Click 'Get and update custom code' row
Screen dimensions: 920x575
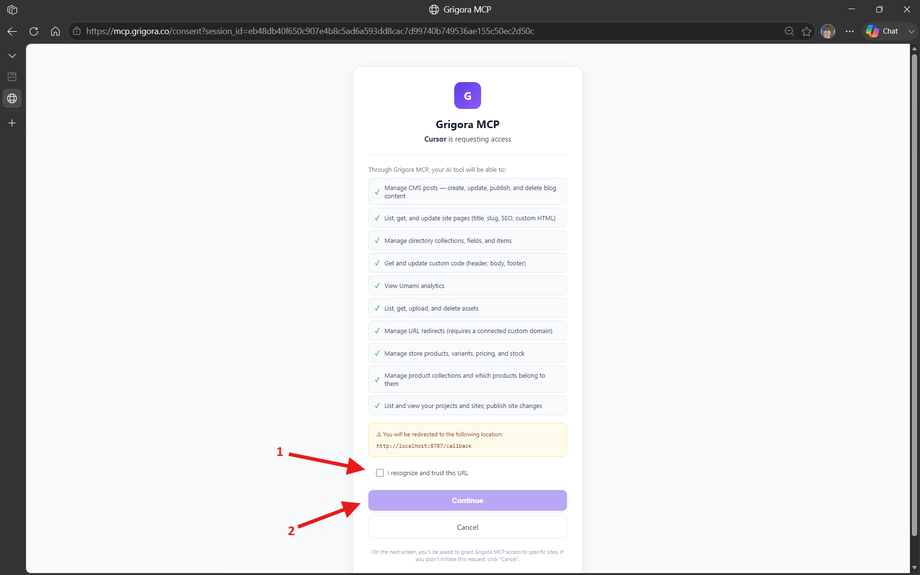468,263
